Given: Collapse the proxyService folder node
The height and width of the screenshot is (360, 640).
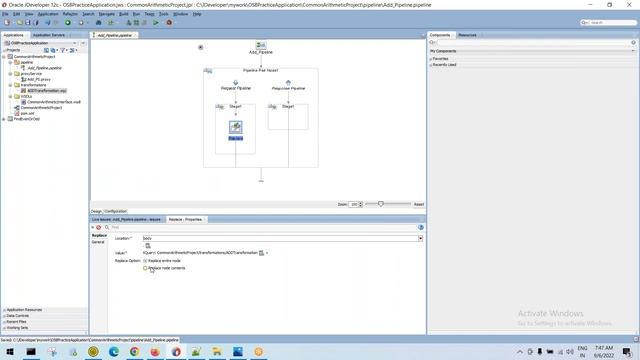Looking at the screenshot, I should [11, 74].
